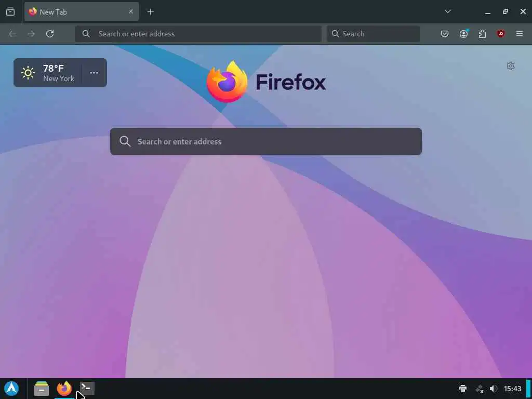The image size is (532, 399).
Task: Open the system application launcher menu
Action: click(x=11, y=389)
